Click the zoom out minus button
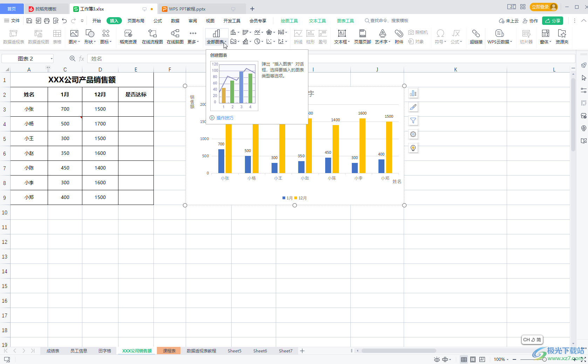 [x=514, y=359]
